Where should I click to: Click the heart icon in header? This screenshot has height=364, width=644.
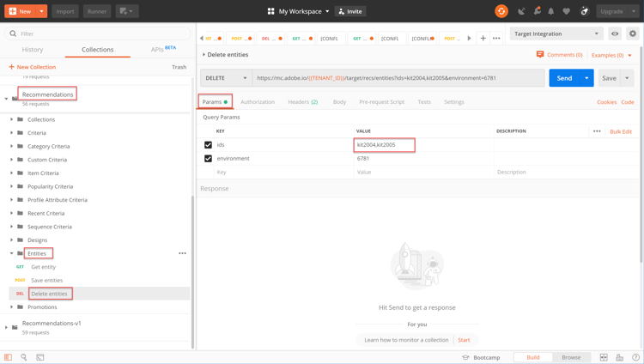[567, 11]
